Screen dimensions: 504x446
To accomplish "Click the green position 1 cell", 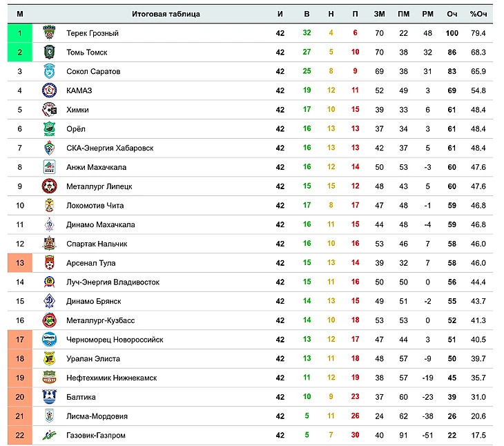I will click(20, 33).
